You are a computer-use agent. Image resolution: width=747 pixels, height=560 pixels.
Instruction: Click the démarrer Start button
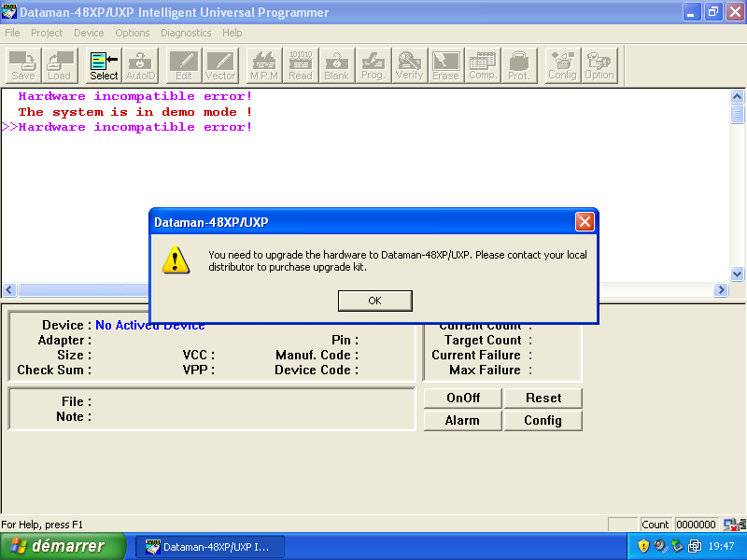[x=63, y=546]
